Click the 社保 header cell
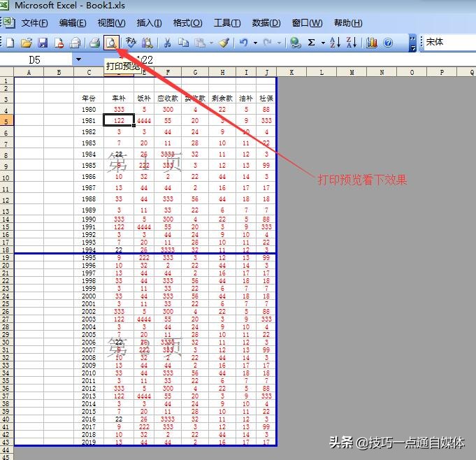 [x=266, y=98]
